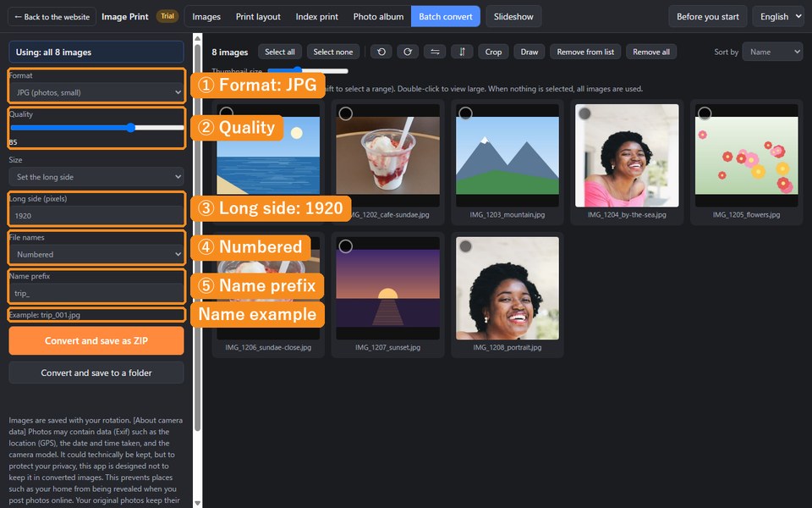Click the Thumbnail size slider handle

click(297, 70)
